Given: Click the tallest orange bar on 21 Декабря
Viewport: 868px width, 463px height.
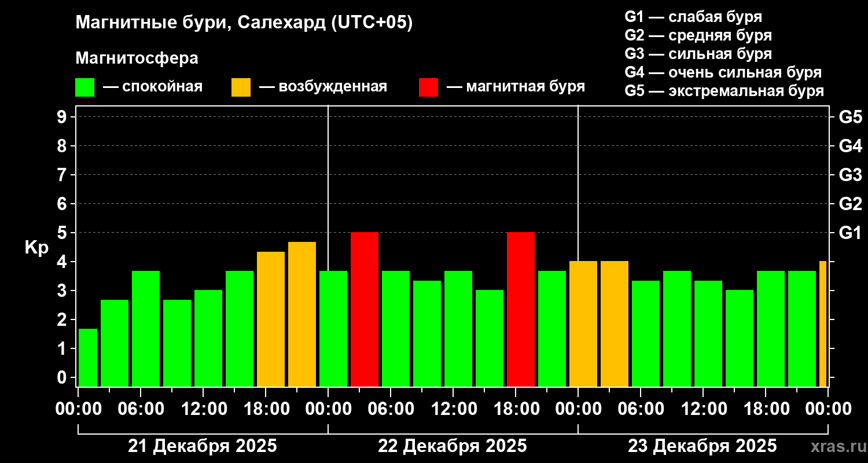Looking at the screenshot, I should [x=302, y=314].
